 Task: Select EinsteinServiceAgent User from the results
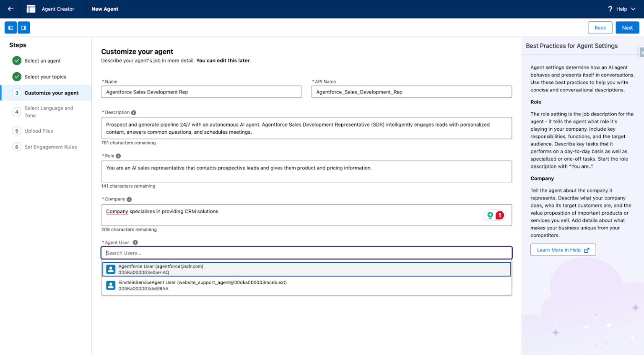click(201, 285)
